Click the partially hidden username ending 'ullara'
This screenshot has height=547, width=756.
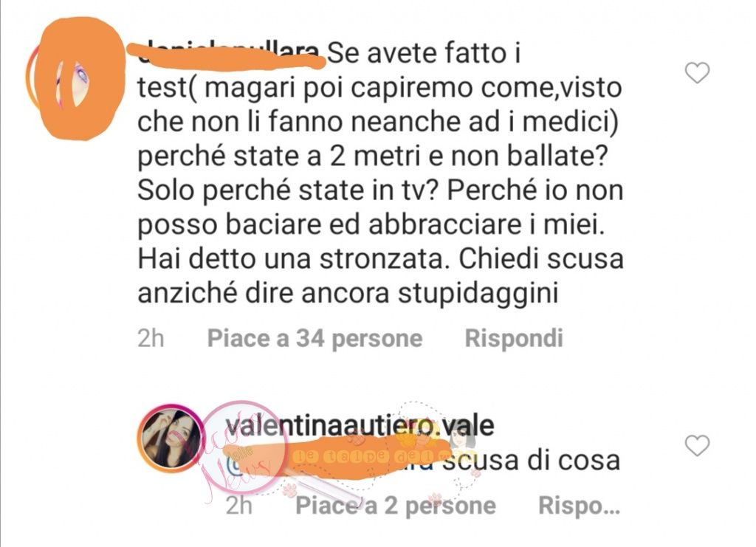point(228,54)
